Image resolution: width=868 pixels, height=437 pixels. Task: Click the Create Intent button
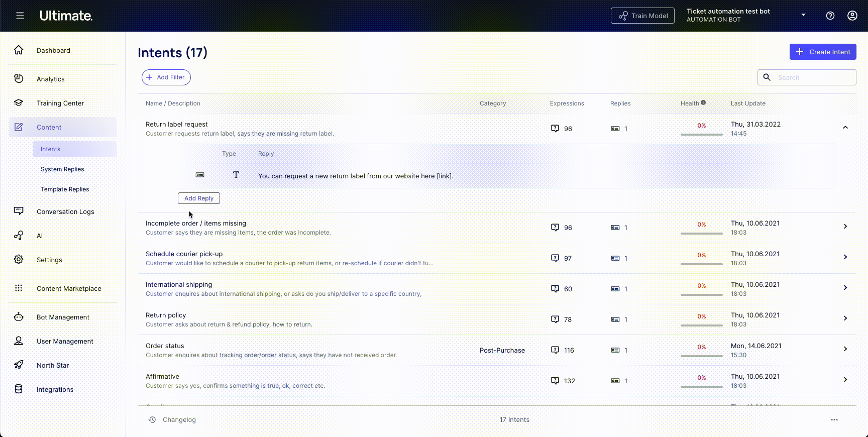coord(823,52)
